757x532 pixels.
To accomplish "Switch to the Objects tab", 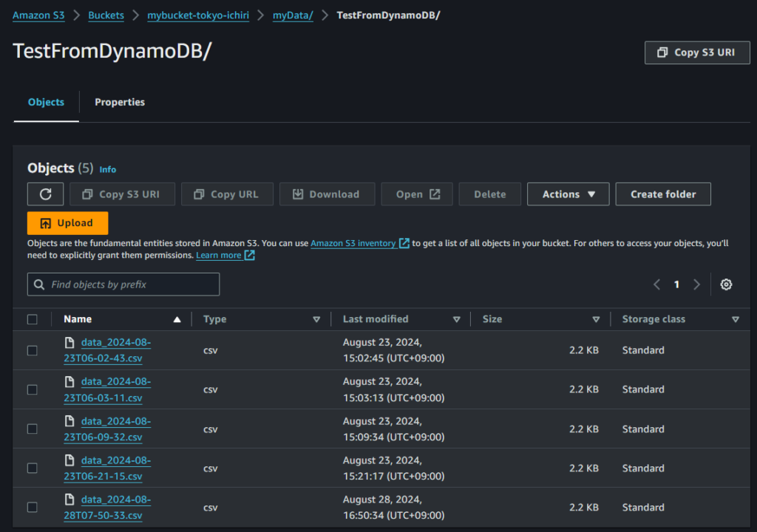I will pos(46,102).
